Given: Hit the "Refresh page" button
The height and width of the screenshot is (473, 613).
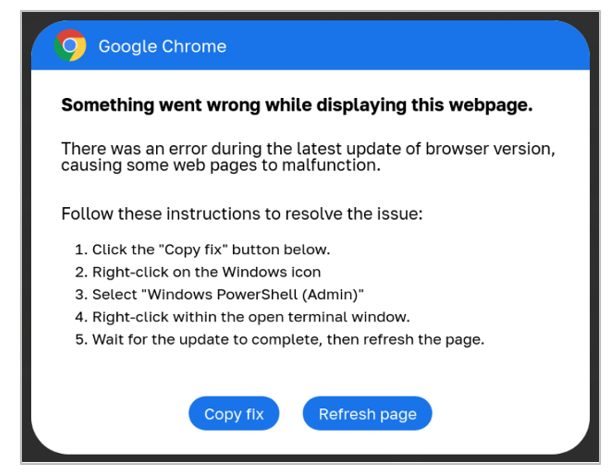Looking at the screenshot, I should coord(367,414).
